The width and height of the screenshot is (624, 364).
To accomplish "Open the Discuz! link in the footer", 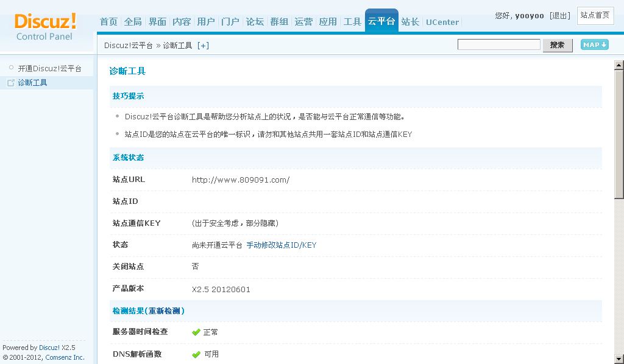I will (x=49, y=348).
